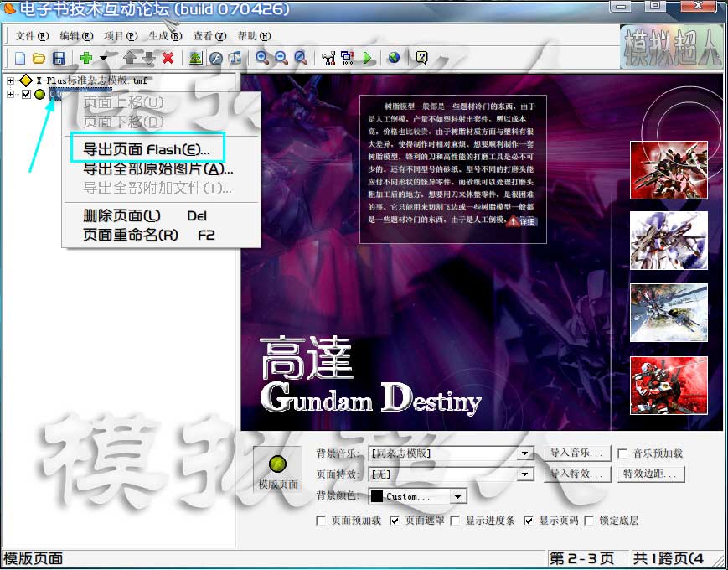Click the green circle page icon in tree
Viewport: 728px width, 570px height.
tap(40, 95)
